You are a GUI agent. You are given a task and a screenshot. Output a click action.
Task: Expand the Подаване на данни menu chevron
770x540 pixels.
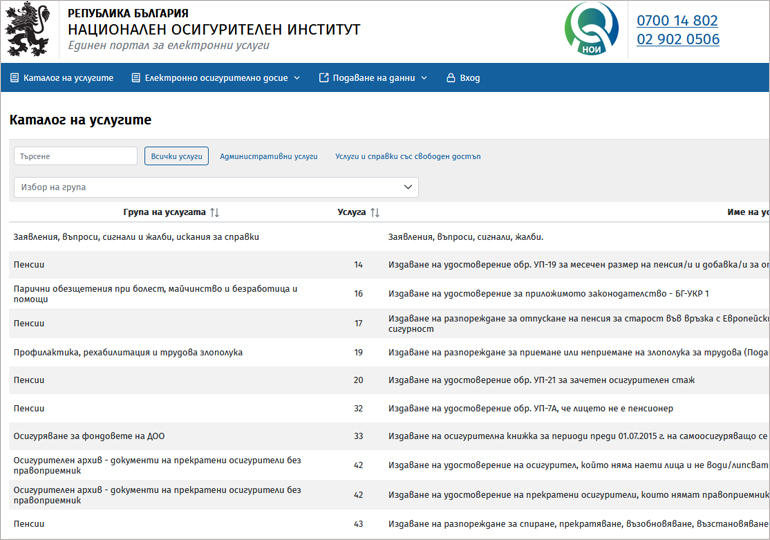click(x=424, y=78)
